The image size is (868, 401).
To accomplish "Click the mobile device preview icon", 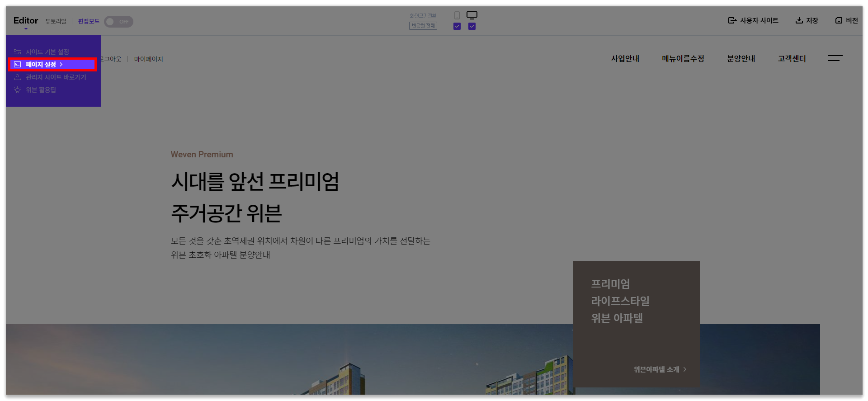I will point(457,15).
